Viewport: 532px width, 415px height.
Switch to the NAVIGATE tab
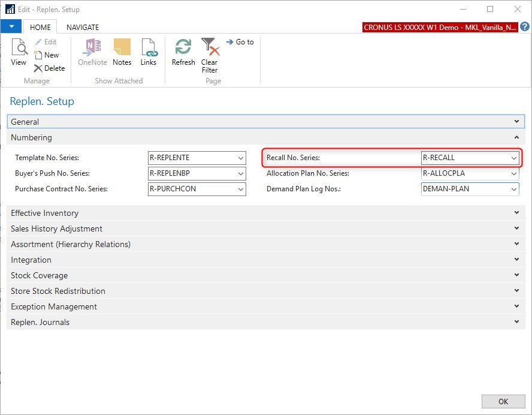(x=83, y=27)
